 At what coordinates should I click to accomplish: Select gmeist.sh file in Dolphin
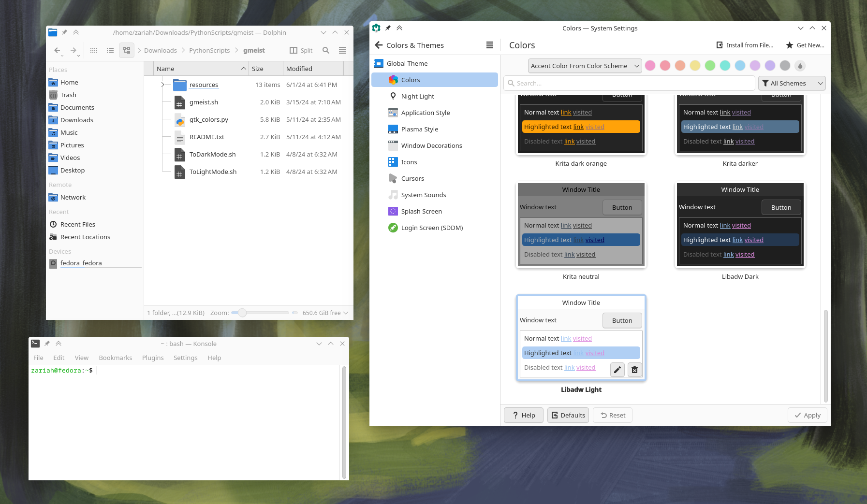pyautogui.click(x=204, y=102)
